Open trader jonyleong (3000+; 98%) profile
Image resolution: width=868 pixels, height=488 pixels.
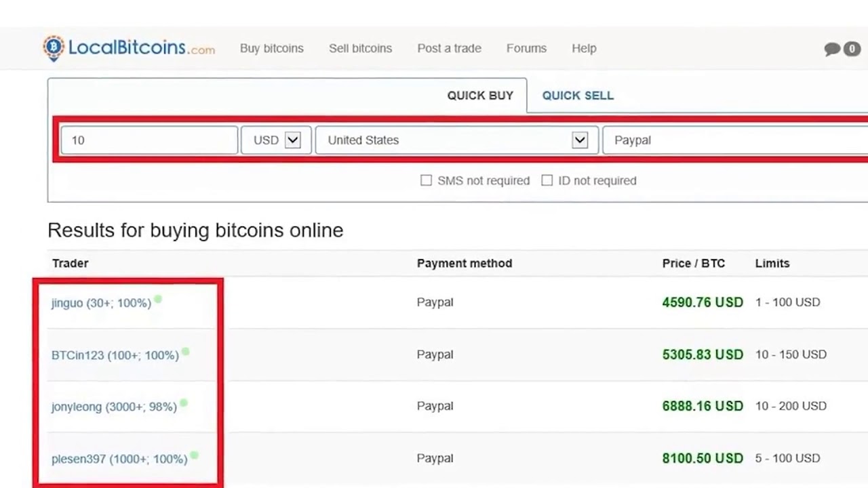pyautogui.click(x=114, y=407)
